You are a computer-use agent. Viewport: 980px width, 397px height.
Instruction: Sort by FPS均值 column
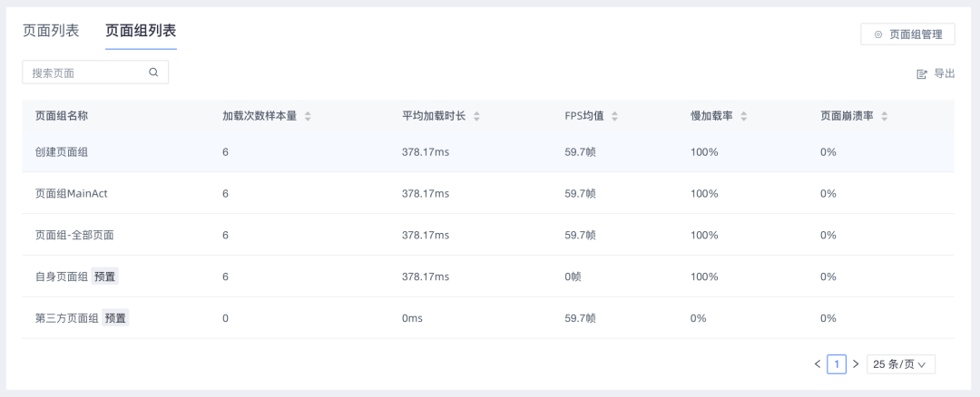tap(614, 116)
